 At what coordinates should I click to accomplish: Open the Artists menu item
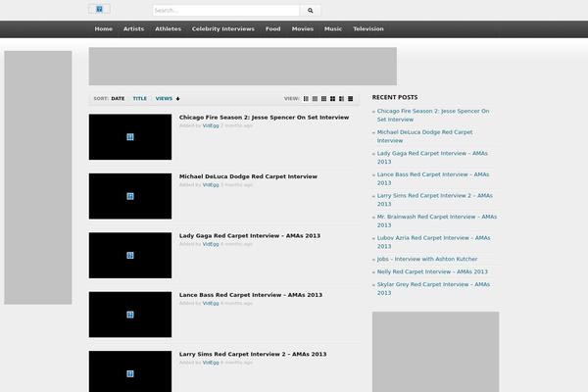[133, 28]
